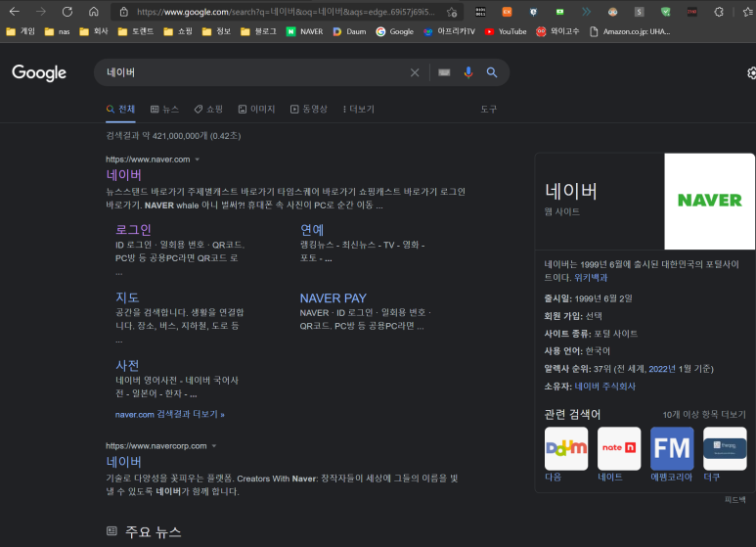Screen dimensions: 756x547
Task: Open the 더보기 tab menu
Action: coord(358,109)
